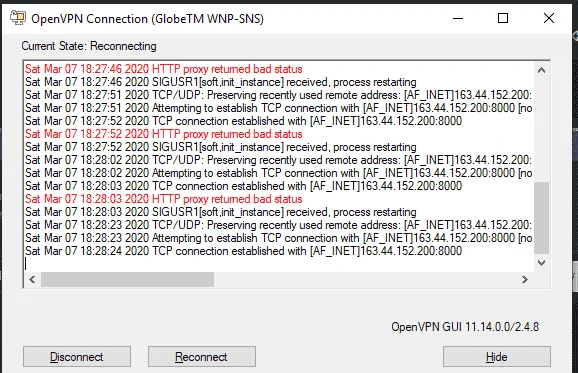Image resolution: width=578 pixels, height=373 pixels.
Task: Click red log line at 18:27:46 proxy bad status
Action: coord(164,69)
